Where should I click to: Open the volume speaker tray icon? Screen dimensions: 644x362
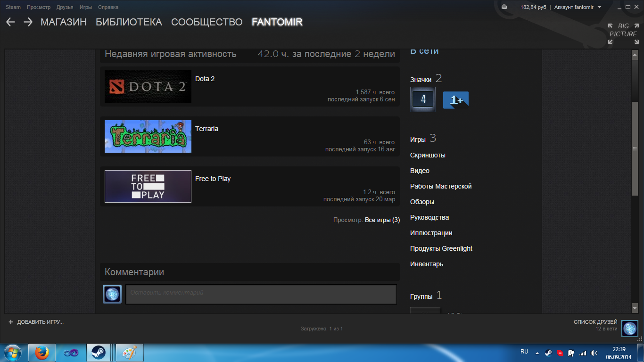(x=594, y=353)
